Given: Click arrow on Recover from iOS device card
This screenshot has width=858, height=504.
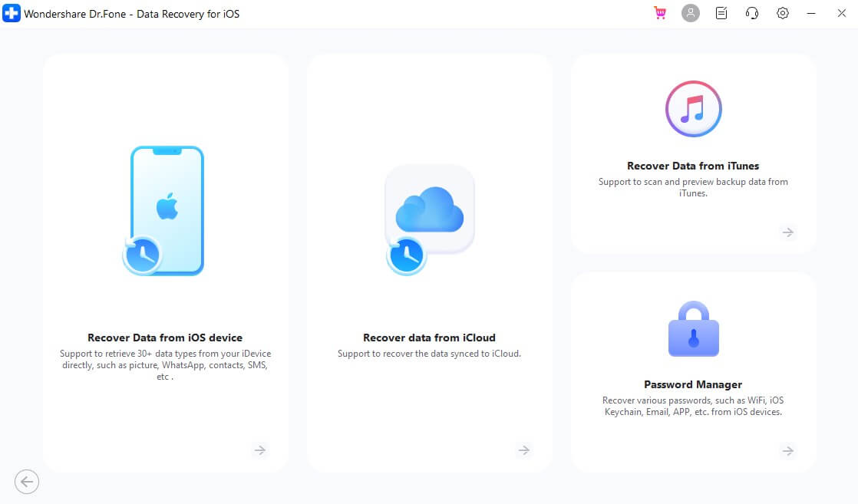Looking at the screenshot, I should coord(260,450).
